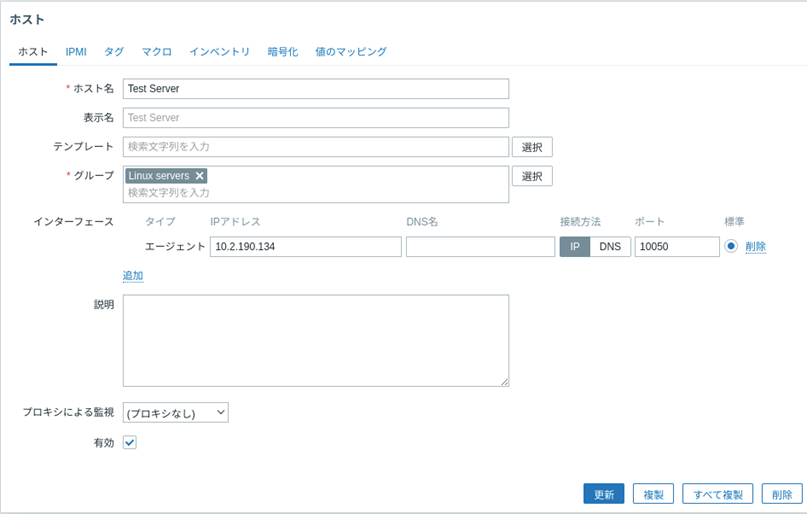The image size is (807, 514).
Task: Click inside the 説明 text area
Action: (315, 340)
